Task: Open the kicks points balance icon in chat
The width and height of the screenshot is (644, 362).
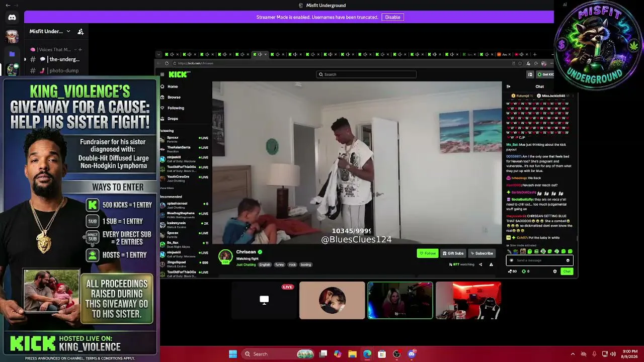Action: (x=523, y=271)
